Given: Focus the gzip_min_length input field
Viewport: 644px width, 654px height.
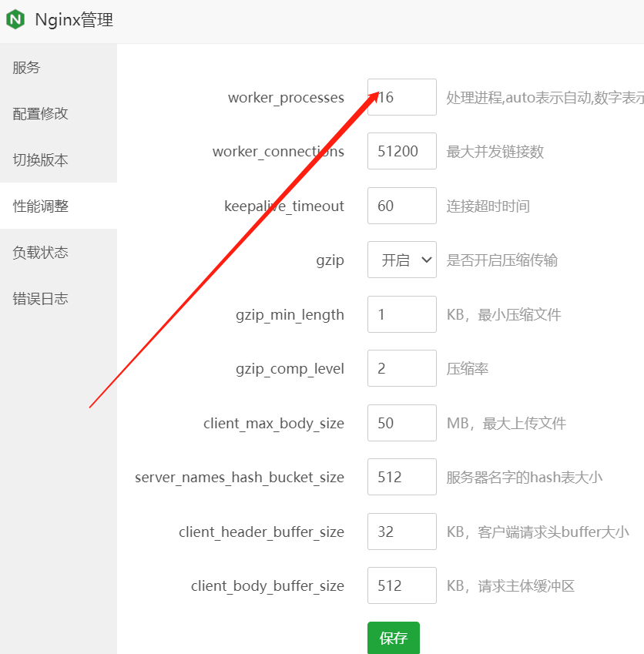Looking at the screenshot, I should pyautogui.click(x=402, y=314).
